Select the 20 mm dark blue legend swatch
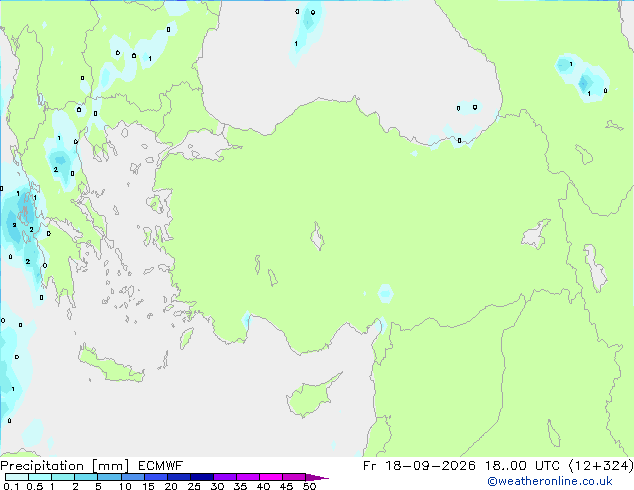This screenshot has width=634, height=490. pos(178,477)
